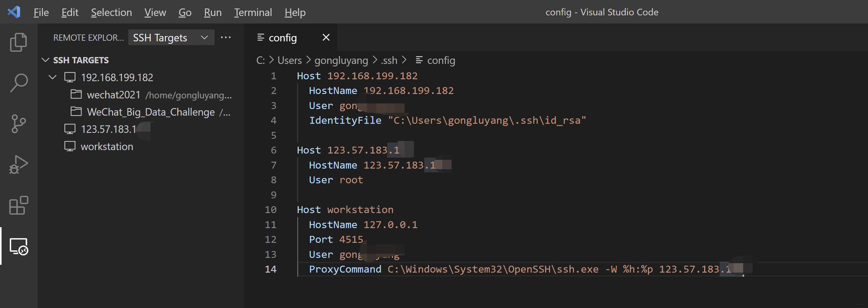Click the monitor icon beside 123.57.183.1
868x308 pixels.
[70, 129]
